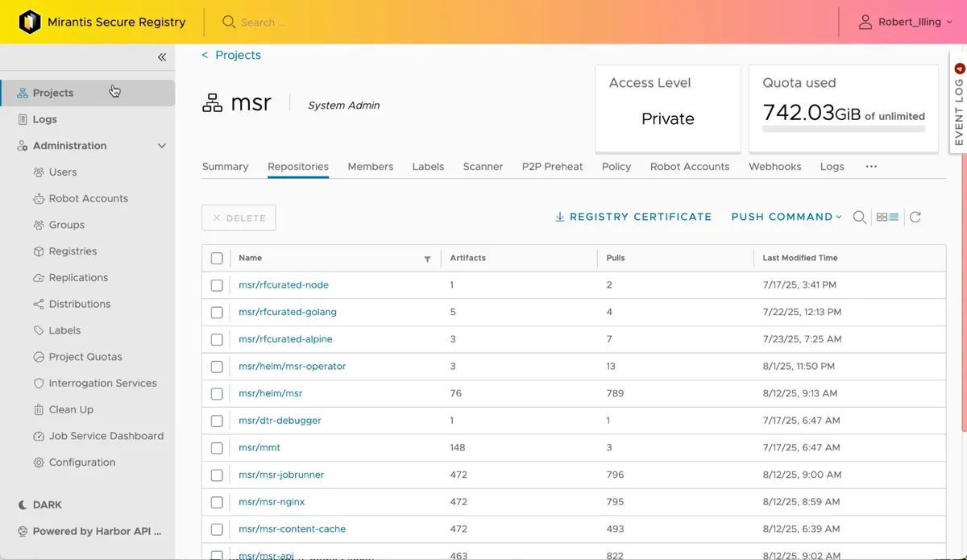Click the Replications cloud icon
Screen dimensions: 967x560
click(x=39, y=278)
